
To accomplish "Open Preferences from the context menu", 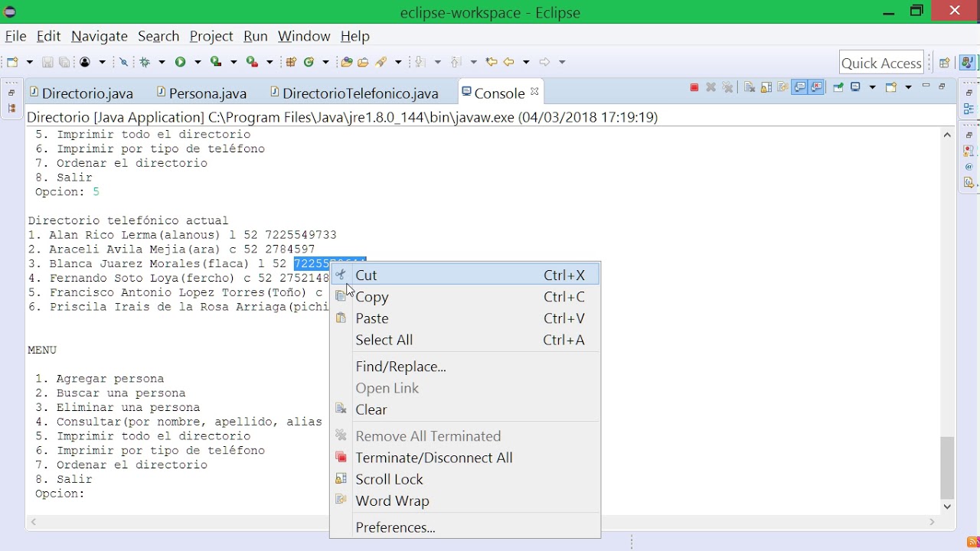I will pos(465,527).
